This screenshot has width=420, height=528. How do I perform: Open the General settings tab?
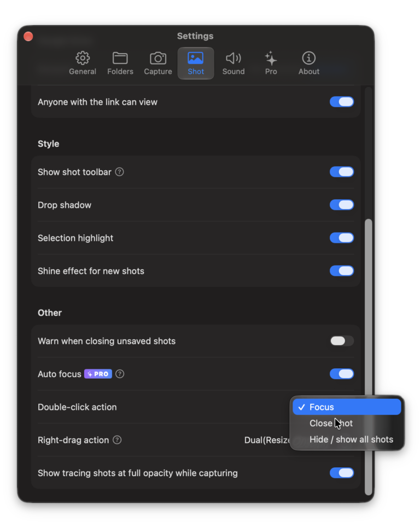click(x=83, y=63)
